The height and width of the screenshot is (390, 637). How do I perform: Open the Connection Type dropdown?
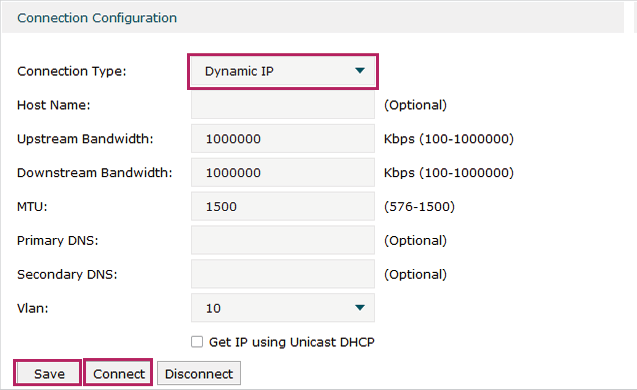click(283, 71)
